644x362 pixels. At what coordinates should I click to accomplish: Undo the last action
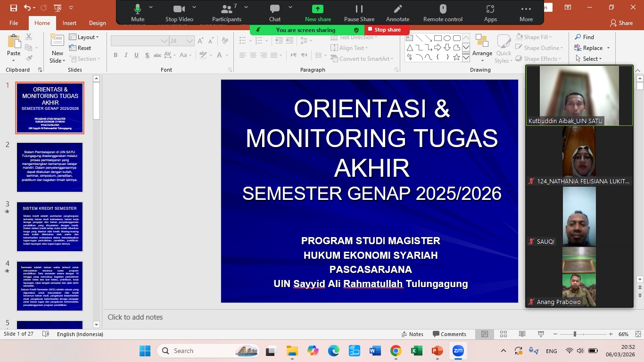click(x=27, y=8)
